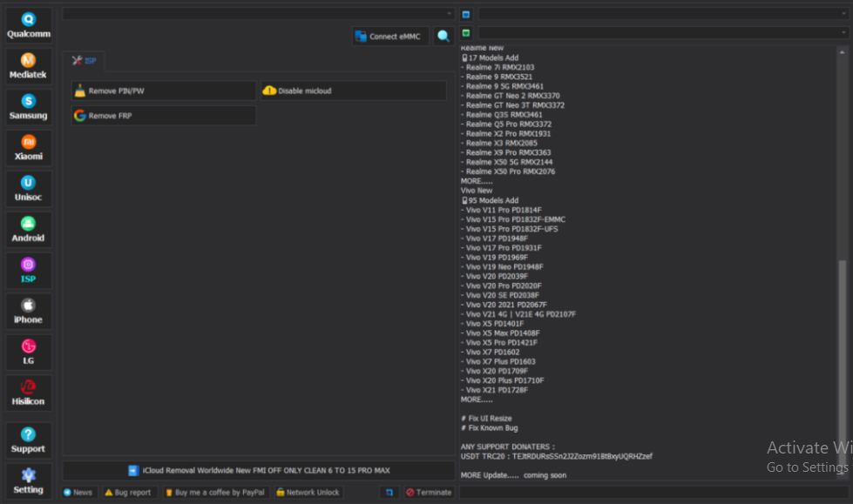Open the Support section

[28, 440]
